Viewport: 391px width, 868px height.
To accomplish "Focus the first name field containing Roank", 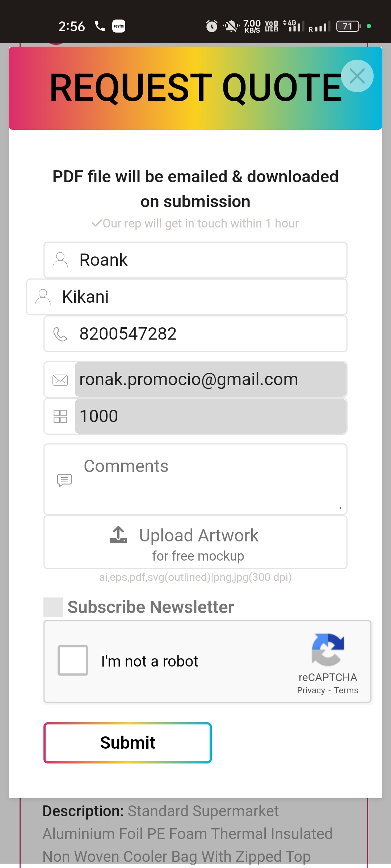I will [x=210, y=260].
